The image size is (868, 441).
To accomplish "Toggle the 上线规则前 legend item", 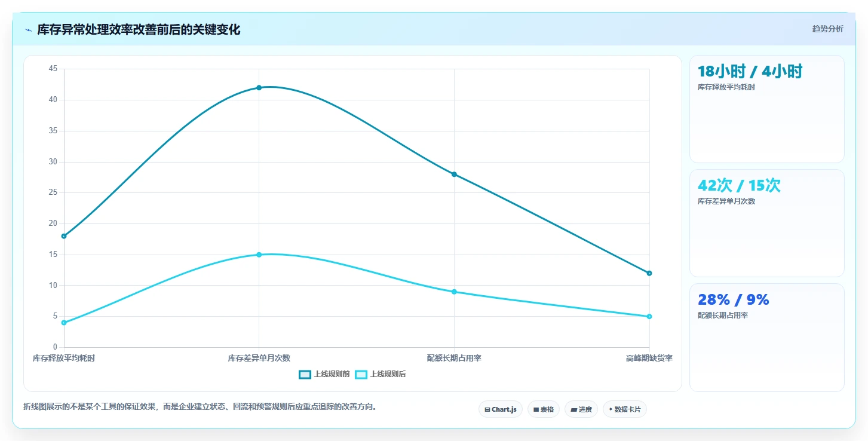I will (x=324, y=374).
